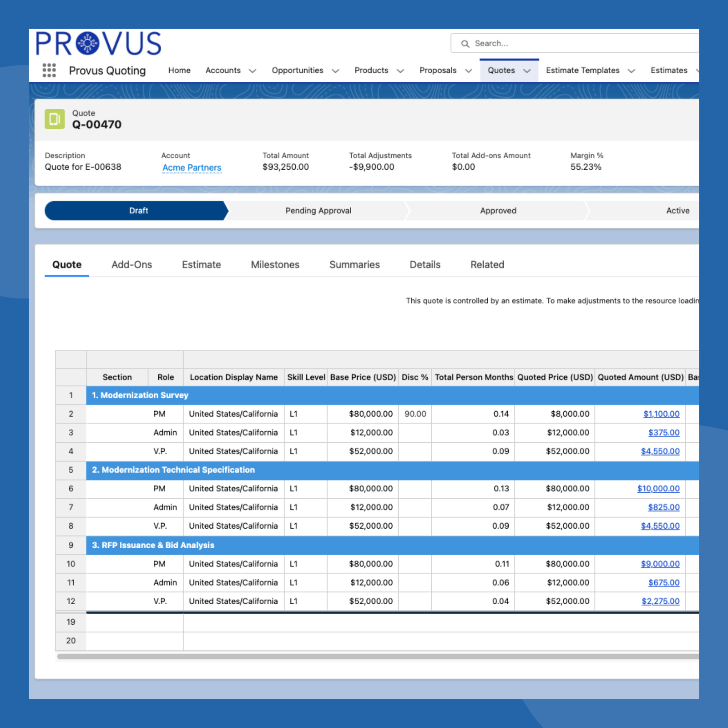Expand the Estimate Templates dropdown chevron
Image resolution: width=728 pixels, height=728 pixels.
point(631,71)
